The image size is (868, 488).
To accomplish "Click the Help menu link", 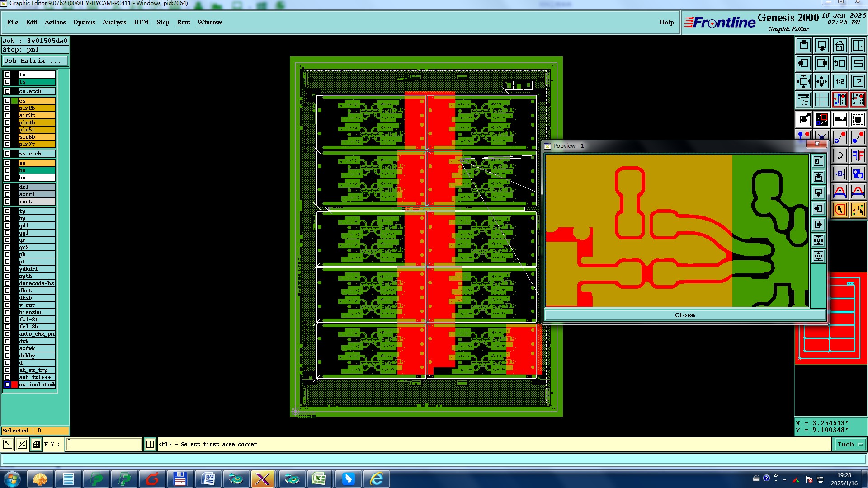I will pos(666,22).
